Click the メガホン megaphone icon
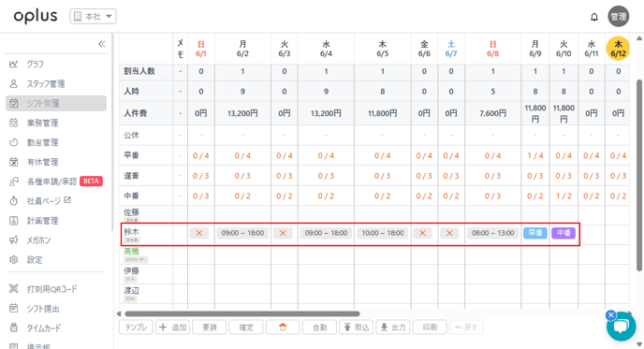 pos(13,240)
